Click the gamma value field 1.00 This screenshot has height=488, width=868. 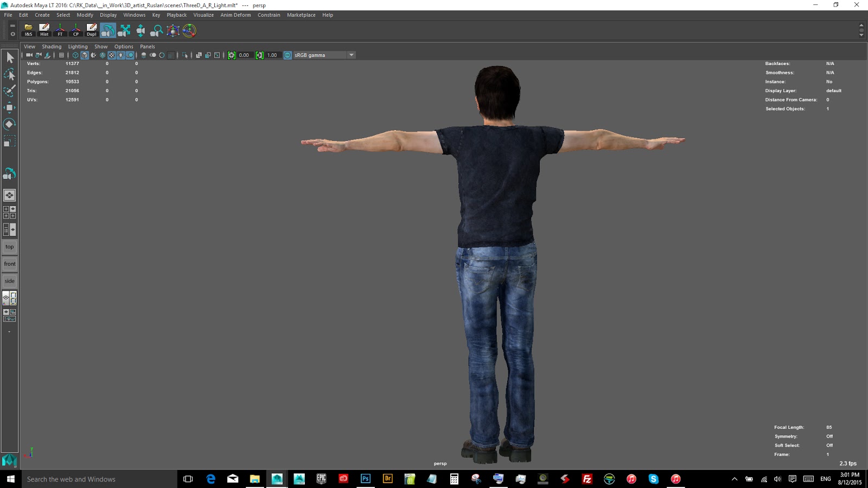click(272, 55)
